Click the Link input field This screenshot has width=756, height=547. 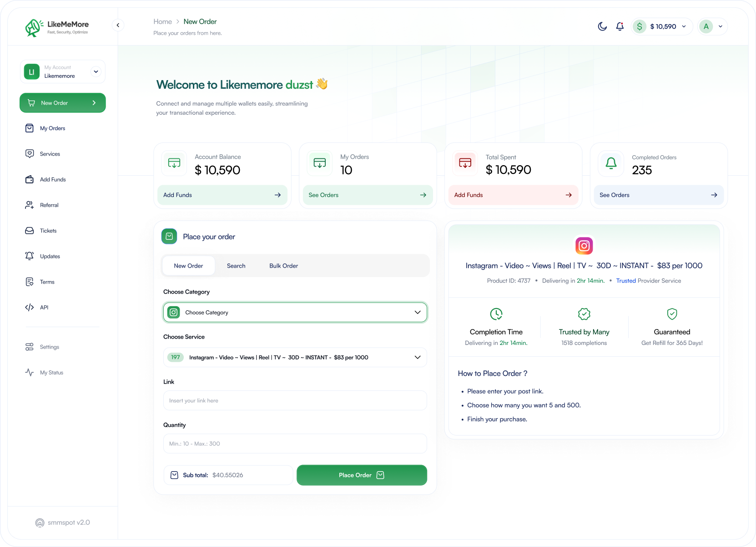pos(295,401)
